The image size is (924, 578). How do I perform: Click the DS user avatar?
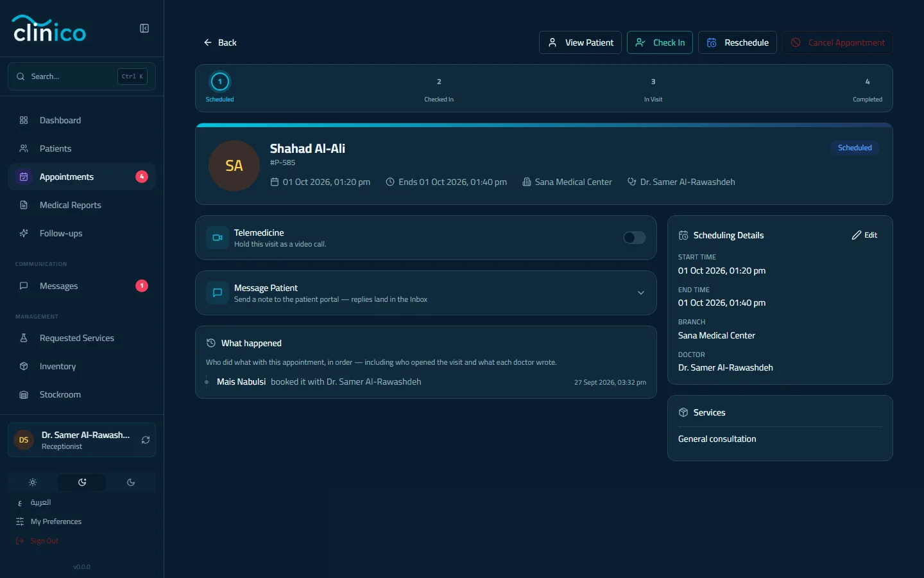point(24,440)
